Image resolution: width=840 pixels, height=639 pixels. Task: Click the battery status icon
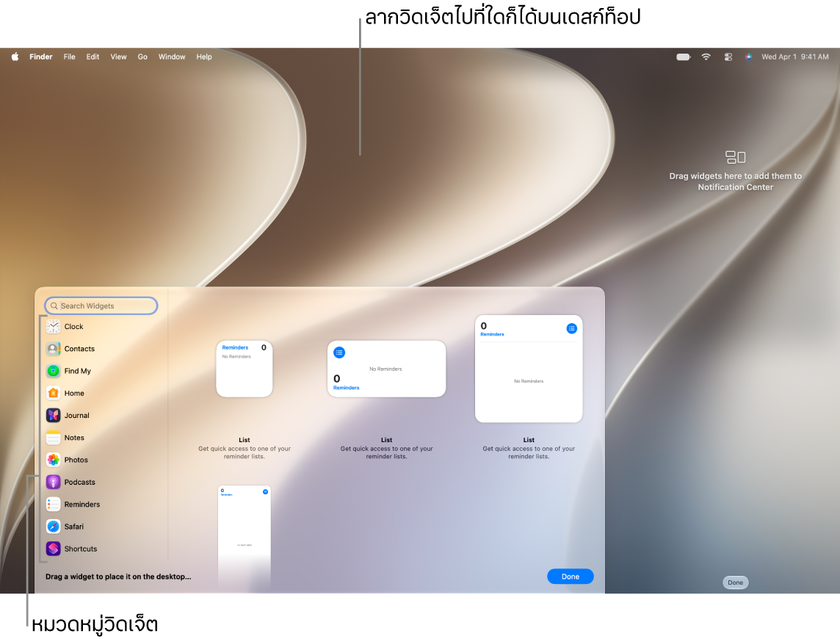click(683, 57)
